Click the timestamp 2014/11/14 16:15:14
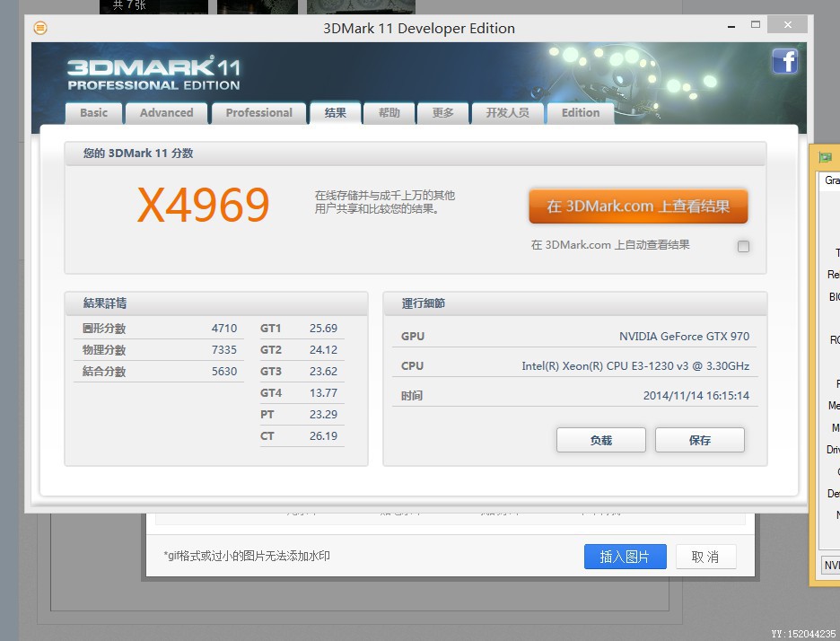The height and width of the screenshot is (641, 840). 696,396
